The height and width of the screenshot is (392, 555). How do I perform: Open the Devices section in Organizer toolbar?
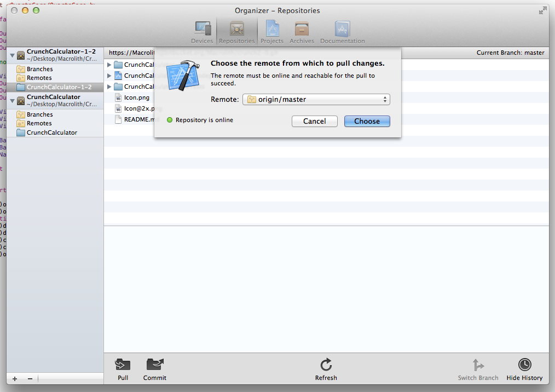(x=202, y=32)
